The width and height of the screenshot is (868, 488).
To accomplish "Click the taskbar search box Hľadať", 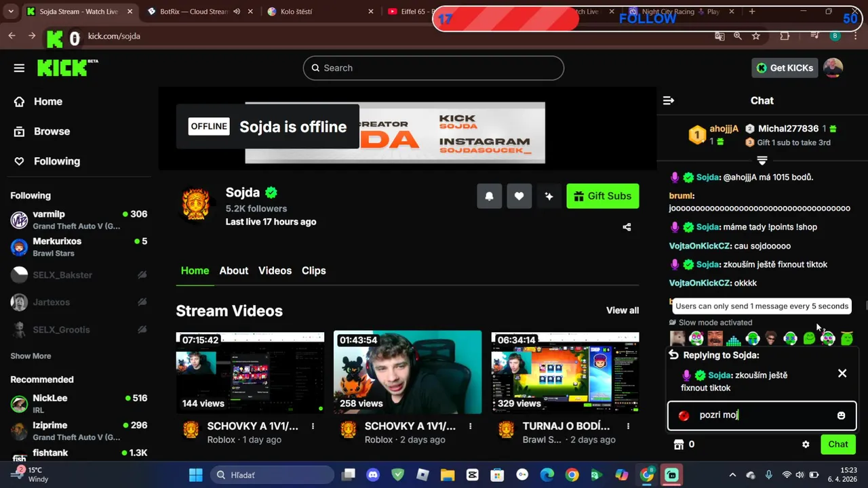I will tap(271, 475).
